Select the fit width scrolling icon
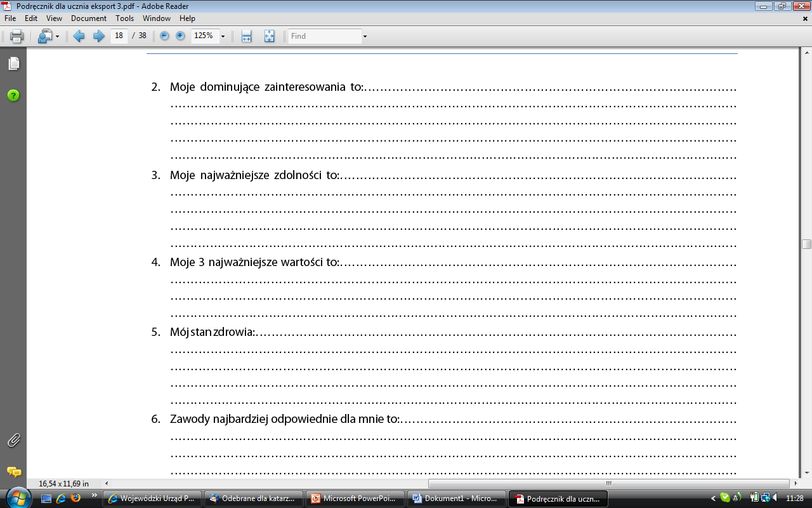 [x=247, y=36]
